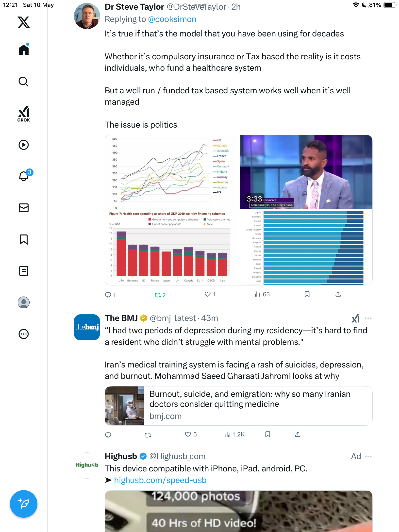Viewport: 399px width, 532px height.
Task: Open highusb.com/speed-usb link
Action: point(160,480)
